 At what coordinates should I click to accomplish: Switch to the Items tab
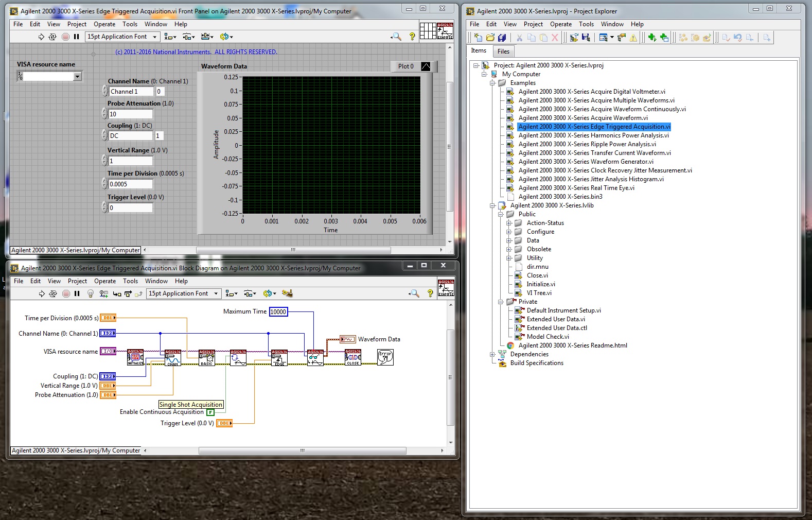coord(479,50)
